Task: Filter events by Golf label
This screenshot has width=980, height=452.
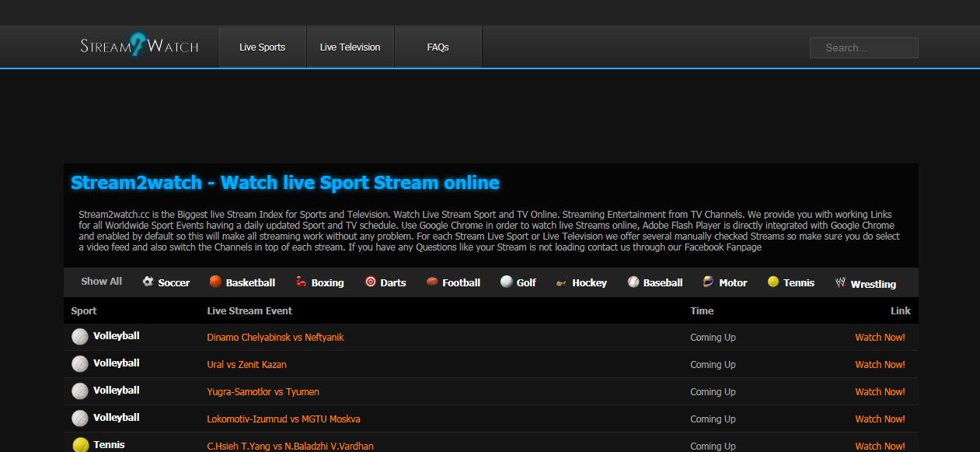Action: click(526, 282)
